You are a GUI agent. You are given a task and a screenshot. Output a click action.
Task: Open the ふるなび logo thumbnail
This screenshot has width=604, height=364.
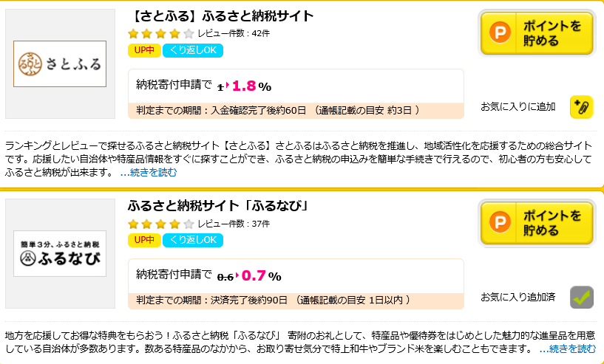[60, 253]
